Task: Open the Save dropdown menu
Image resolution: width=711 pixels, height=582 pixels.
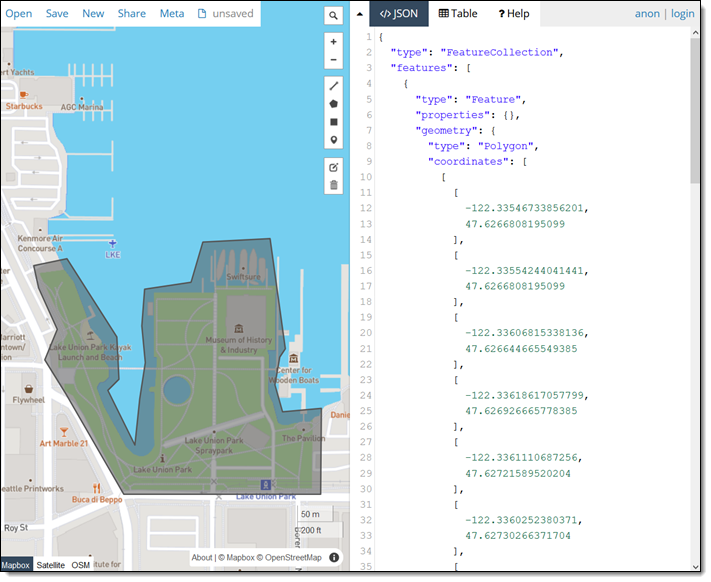Action: coord(57,14)
